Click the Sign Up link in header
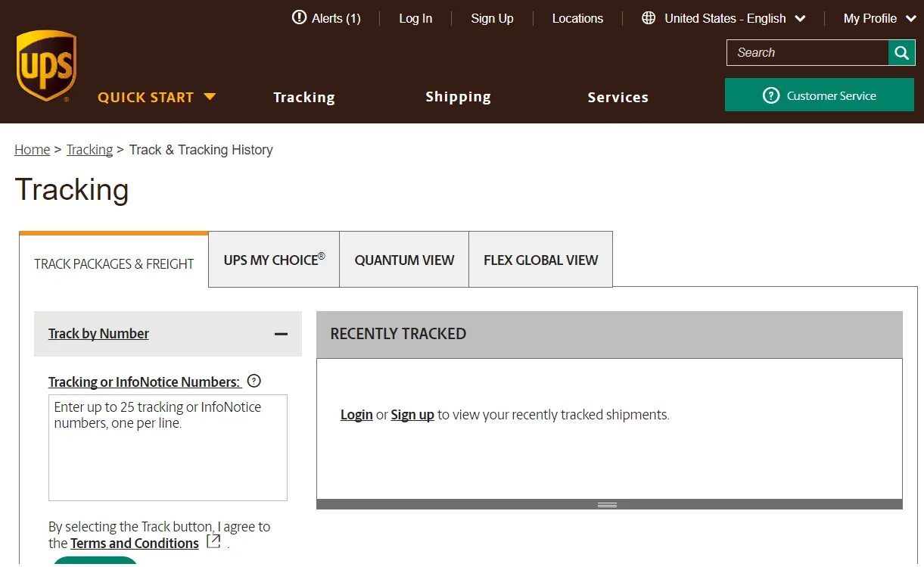 (x=492, y=18)
